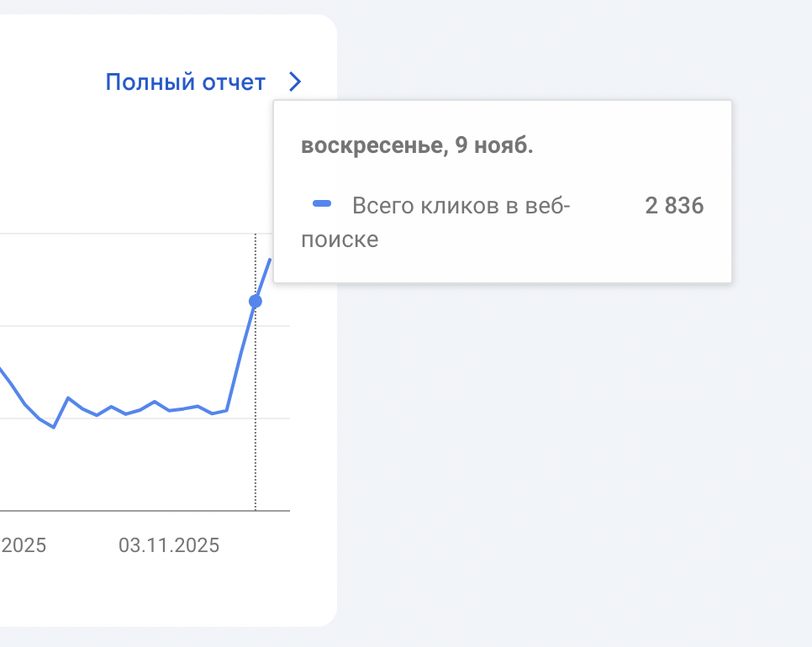Click the middle horizontal gridline of the chart

pyautogui.click(x=126, y=325)
